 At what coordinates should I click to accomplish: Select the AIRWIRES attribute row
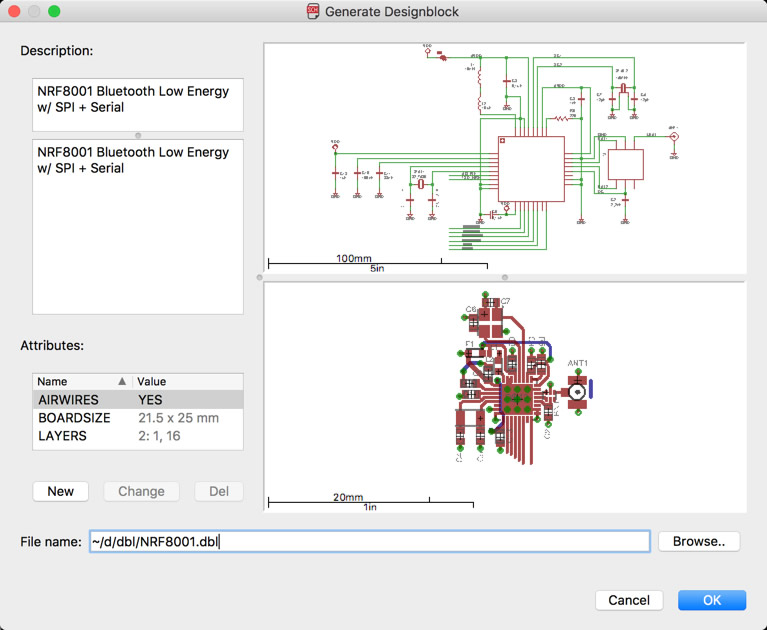click(137, 399)
